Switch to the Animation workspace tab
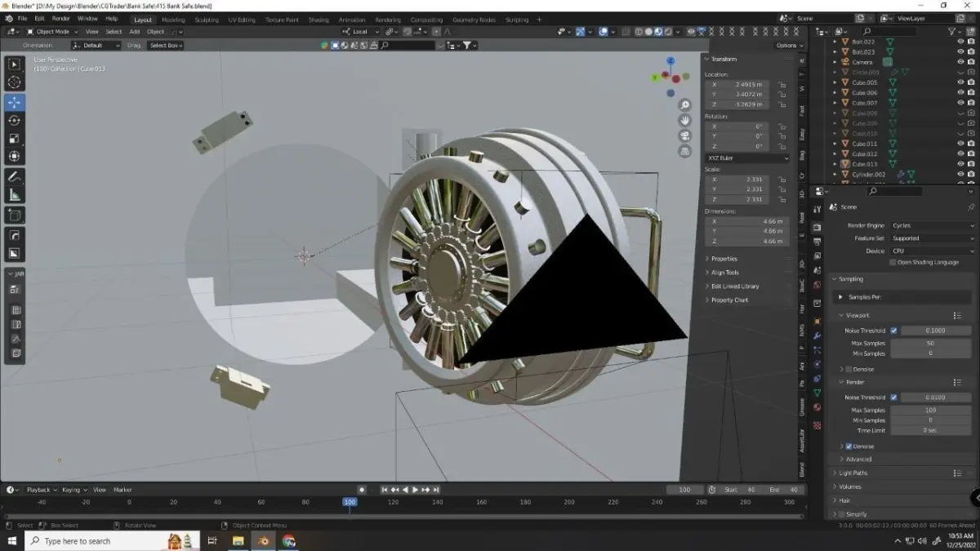Screen dimensions: 980x551 coord(352,20)
